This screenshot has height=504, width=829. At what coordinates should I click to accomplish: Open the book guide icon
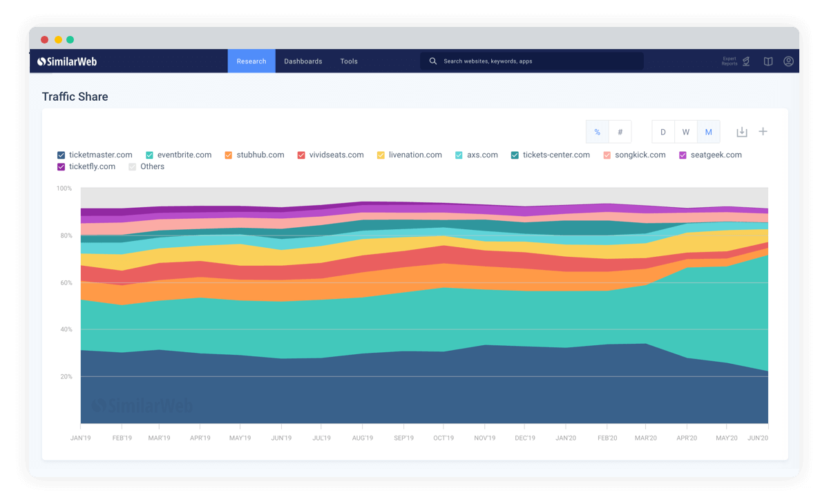point(768,61)
